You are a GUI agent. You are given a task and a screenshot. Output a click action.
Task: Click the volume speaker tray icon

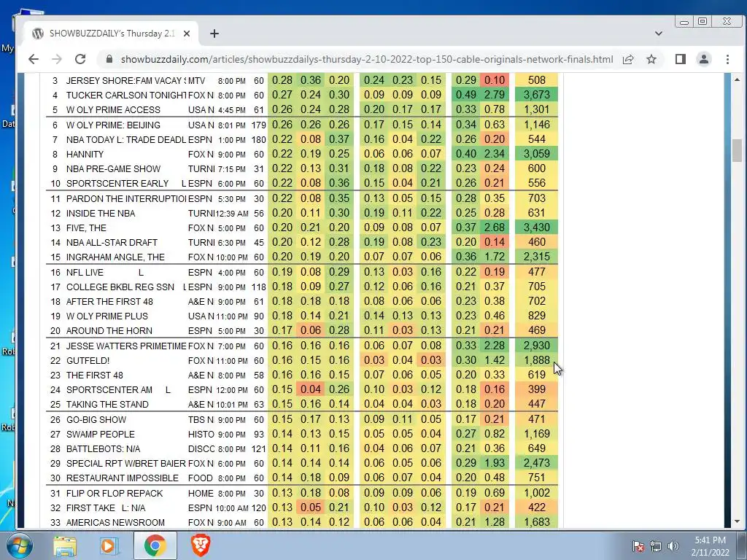[673, 546]
